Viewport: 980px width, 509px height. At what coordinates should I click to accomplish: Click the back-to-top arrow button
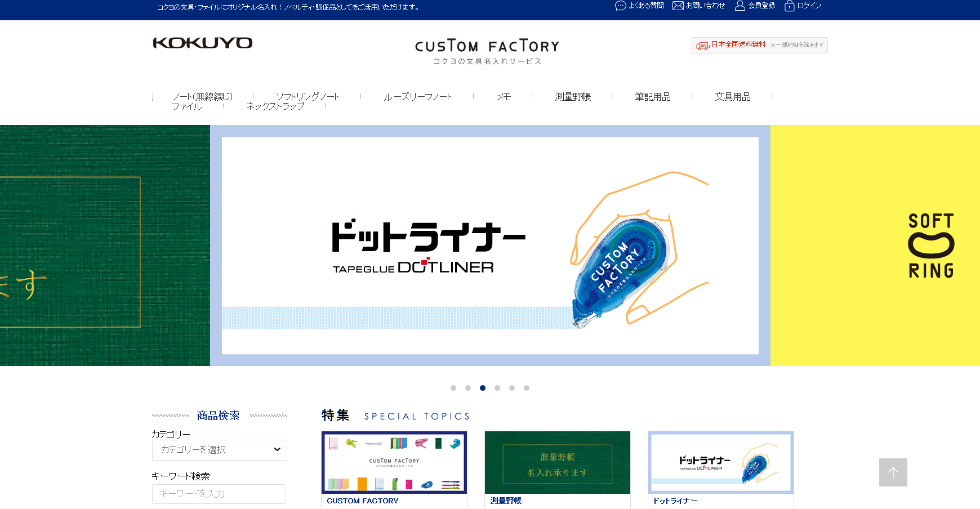coord(893,472)
